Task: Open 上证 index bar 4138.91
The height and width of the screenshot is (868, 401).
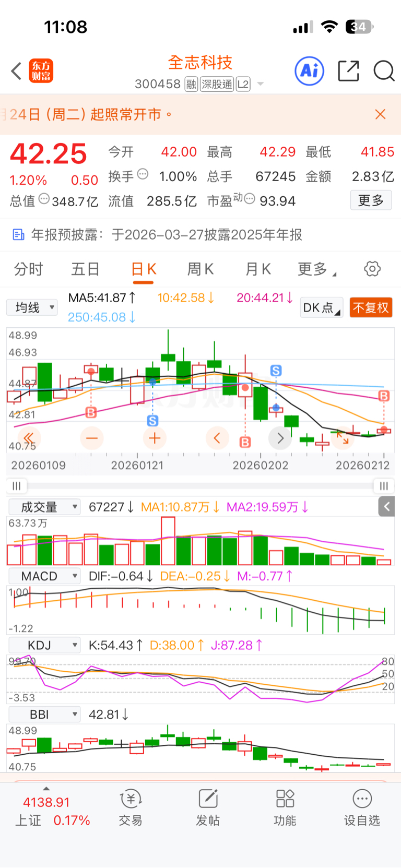Action: pyautogui.click(x=52, y=811)
